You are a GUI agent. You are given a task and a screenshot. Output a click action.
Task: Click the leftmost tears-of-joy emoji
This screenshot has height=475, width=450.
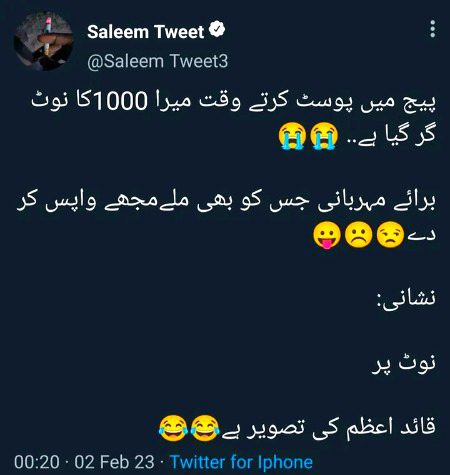pyautogui.click(x=173, y=429)
